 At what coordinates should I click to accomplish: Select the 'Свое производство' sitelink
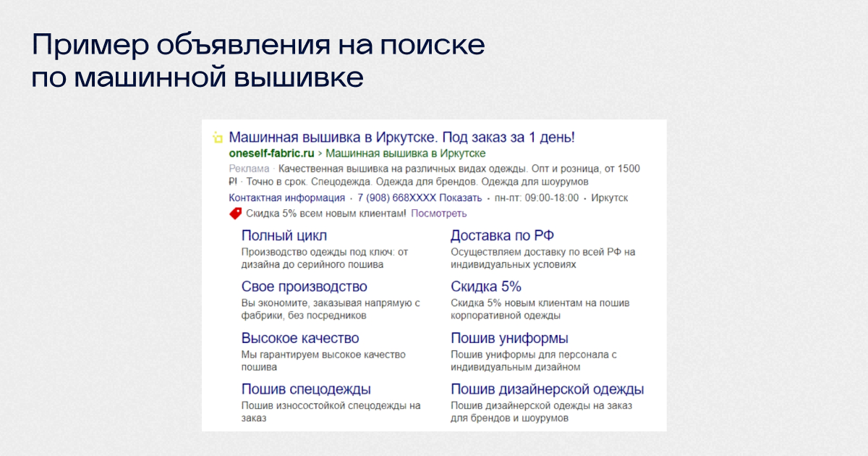click(x=304, y=287)
